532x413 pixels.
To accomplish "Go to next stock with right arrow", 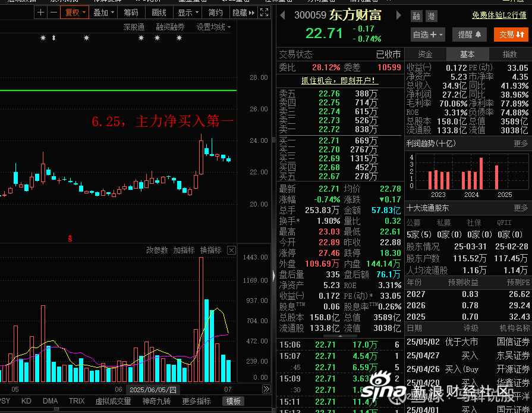I will (x=399, y=15).
